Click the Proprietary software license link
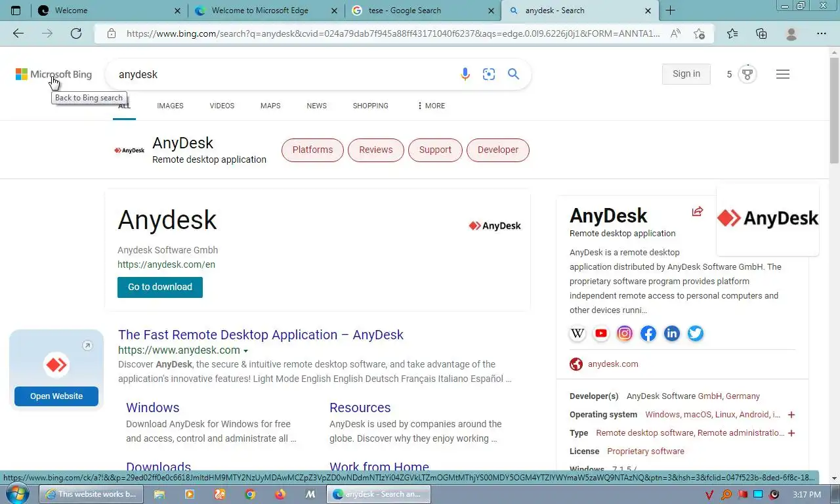 point(646,451)
